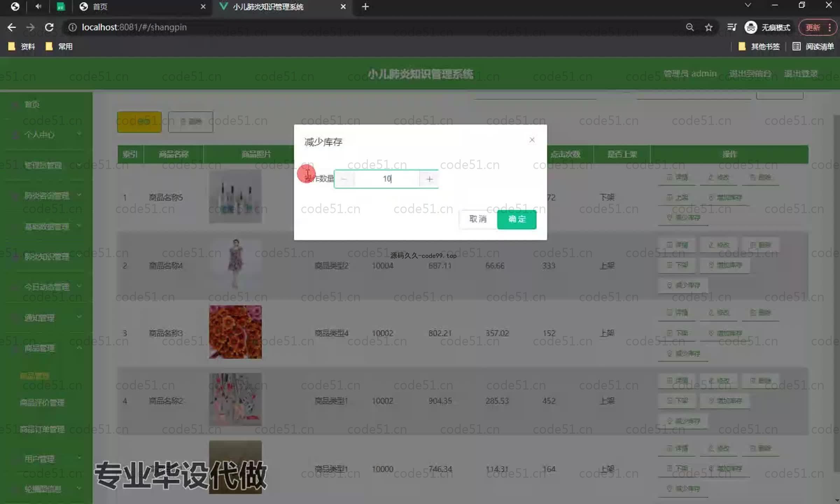Click the page vertical scrollbar
This screenshot has width=840, height=504.
pyautogui.click(x=836, y=294)
